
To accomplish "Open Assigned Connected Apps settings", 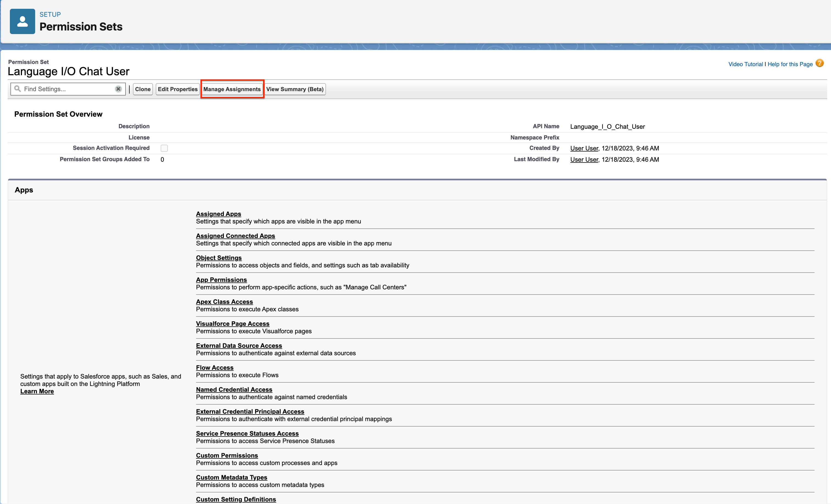I will 235,236.
